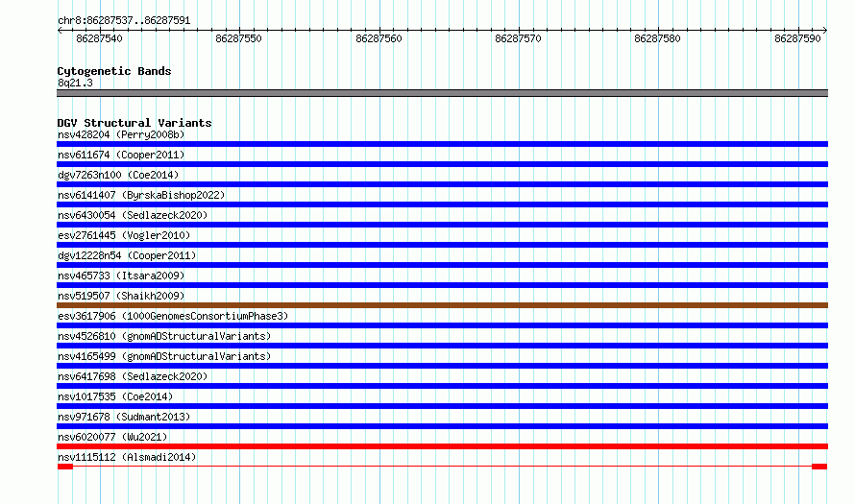Click dgv12228n54 (Cooper2011) label

[127, 255]
